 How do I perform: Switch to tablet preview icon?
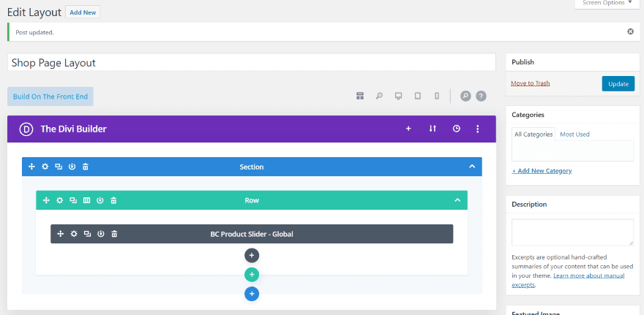click(418, 96)
